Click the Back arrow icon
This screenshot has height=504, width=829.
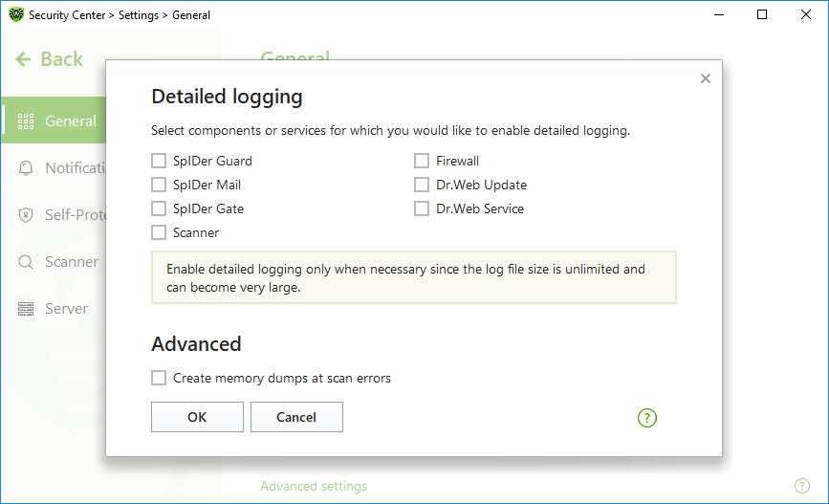23,59
